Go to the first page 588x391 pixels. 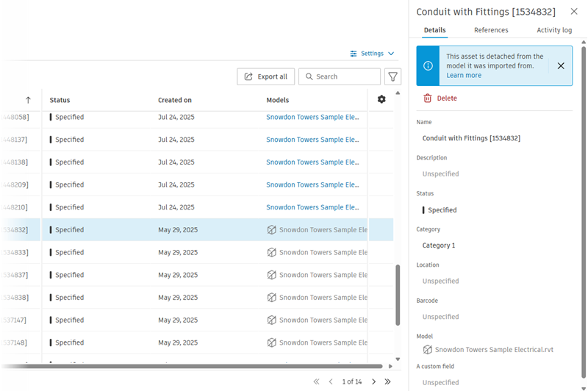316,381
